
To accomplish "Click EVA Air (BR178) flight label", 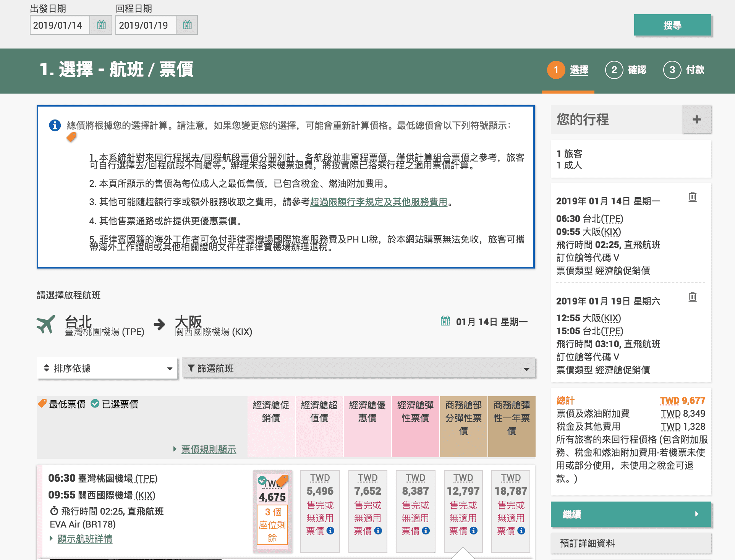I will (83, 524).
